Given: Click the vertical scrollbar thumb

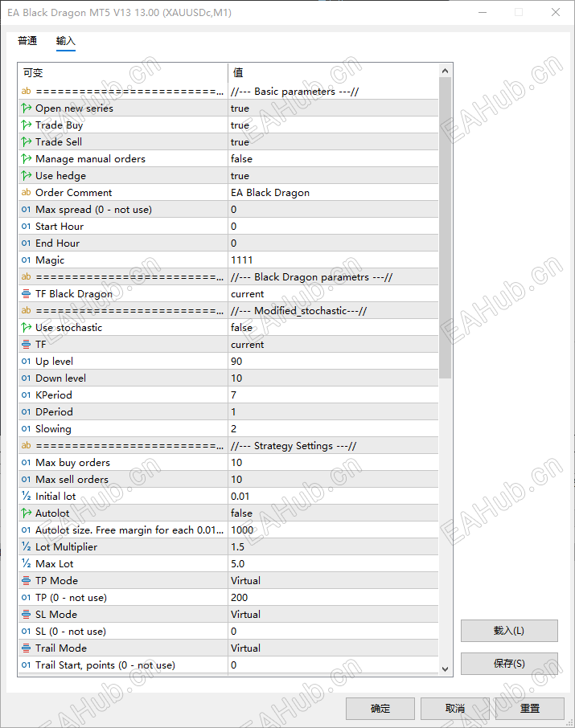Looking at the screenshot, I should pyautogui.click(x=445, y=227).
